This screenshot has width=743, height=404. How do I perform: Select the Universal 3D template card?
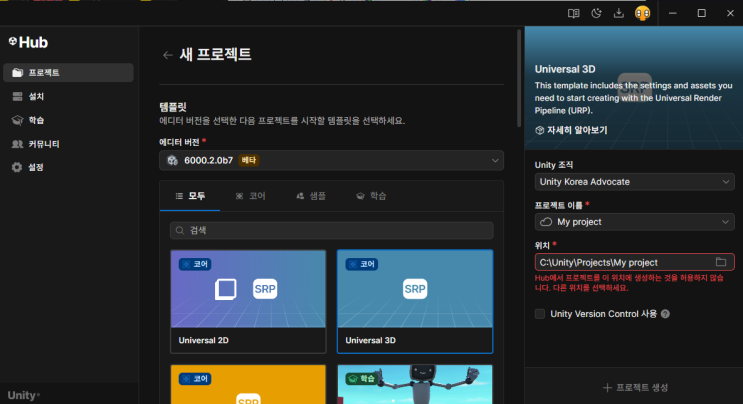click(x=415, y=302)
